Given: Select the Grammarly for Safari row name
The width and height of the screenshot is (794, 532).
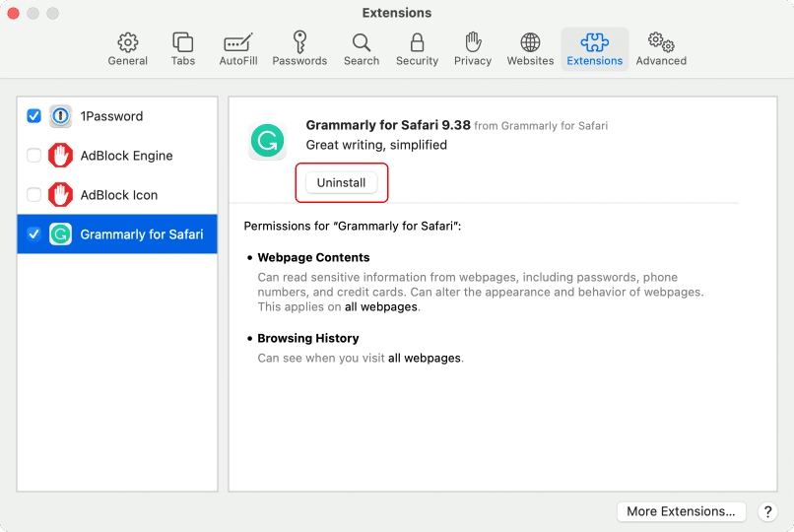Looking at the screenshot, I should click(142, 234).
